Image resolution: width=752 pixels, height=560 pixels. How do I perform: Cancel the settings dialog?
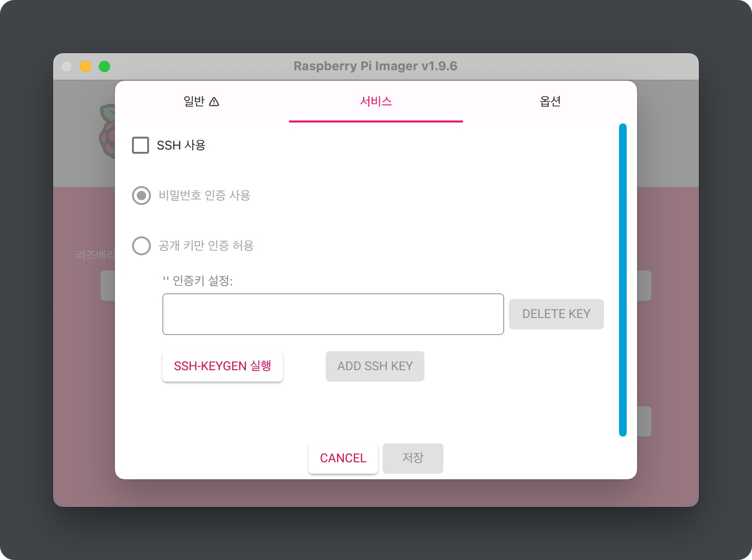pos(343,458)
